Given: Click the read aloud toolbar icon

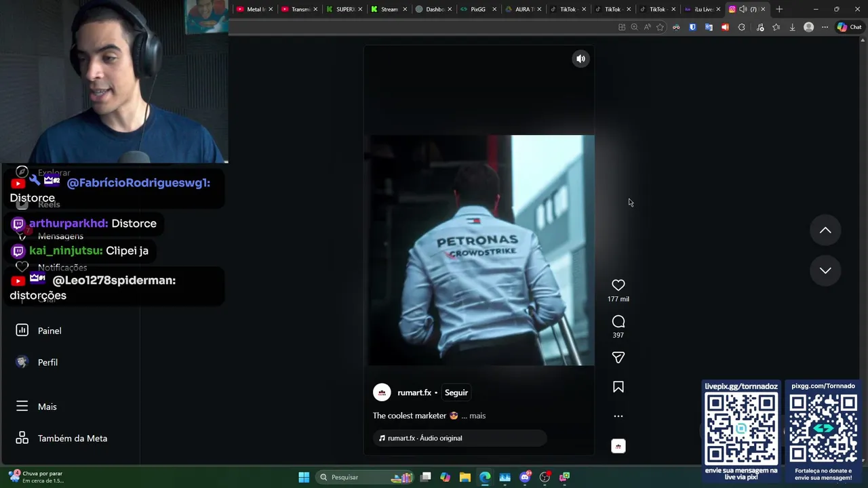Looking at the screenshot, I should [x=647, y=27].
